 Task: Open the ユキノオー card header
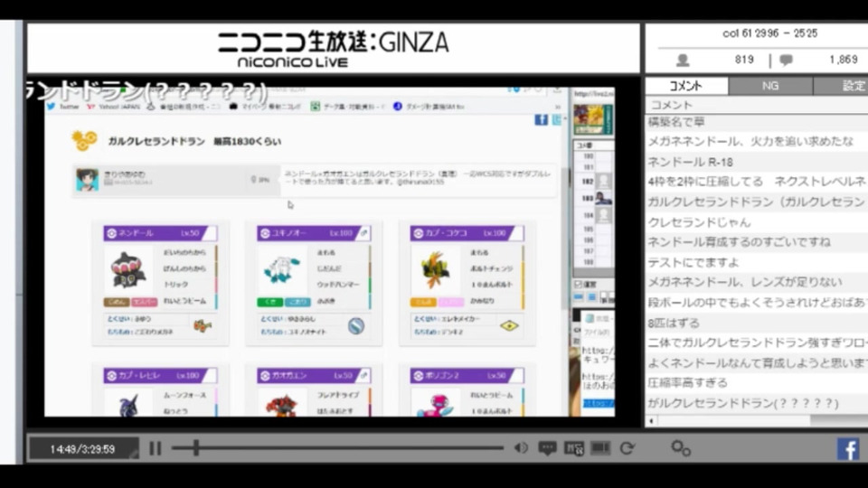coord(314,233)
